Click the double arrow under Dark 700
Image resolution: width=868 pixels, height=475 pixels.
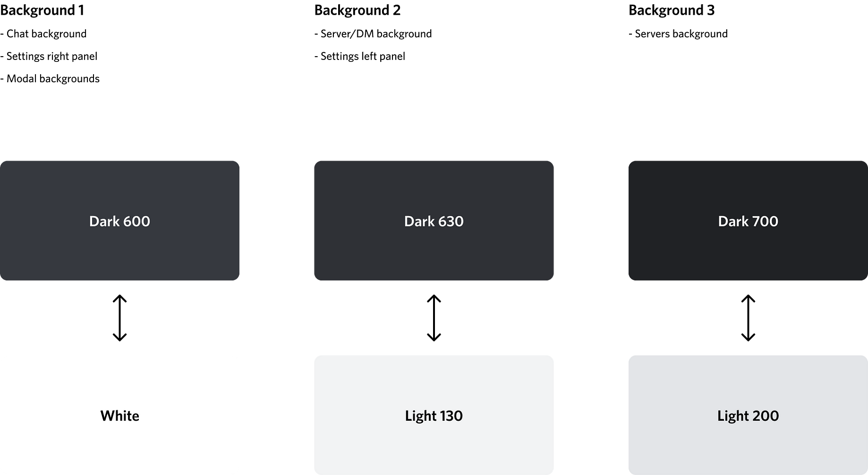pyautogui.click(x=748, y=318)
